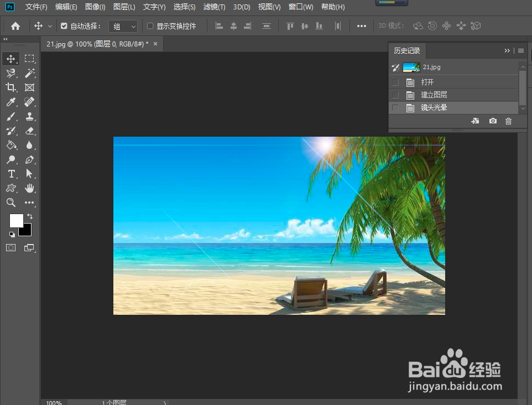
Task: Open the 窗口(W) menu
Action: 301,7
